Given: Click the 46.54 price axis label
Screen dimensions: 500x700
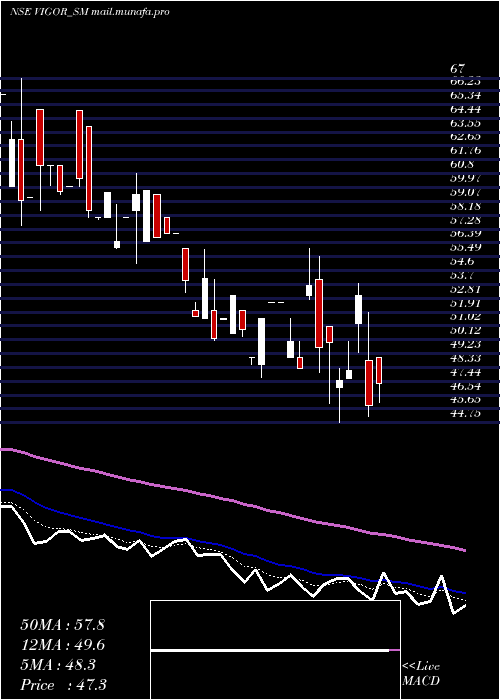Looking at the screenshot, I should tap(465, 386).
